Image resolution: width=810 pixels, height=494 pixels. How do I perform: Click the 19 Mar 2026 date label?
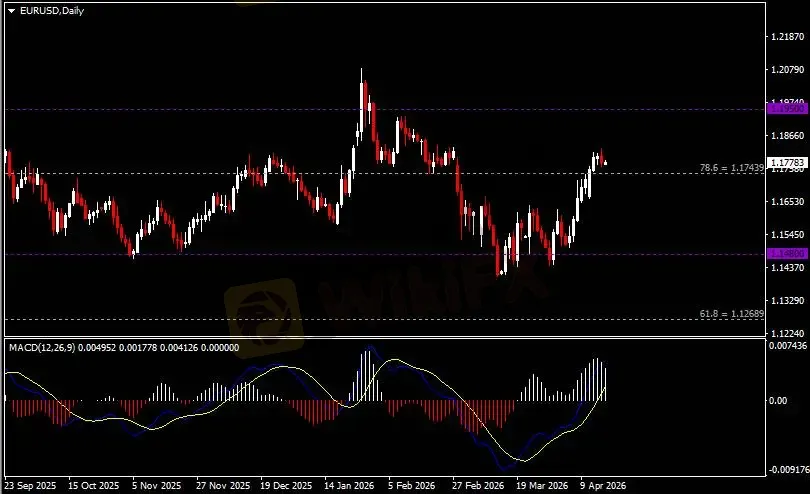click(542, 486)
